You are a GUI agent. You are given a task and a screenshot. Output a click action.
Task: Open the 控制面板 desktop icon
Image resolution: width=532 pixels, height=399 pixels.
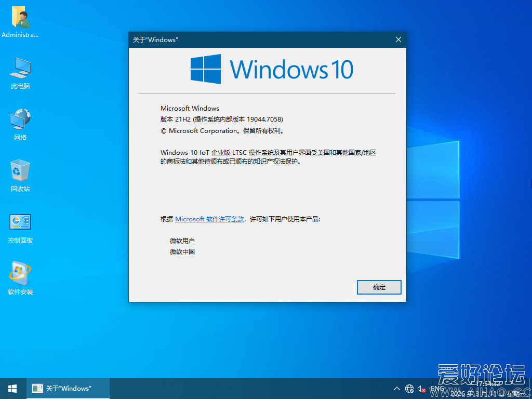20,229
